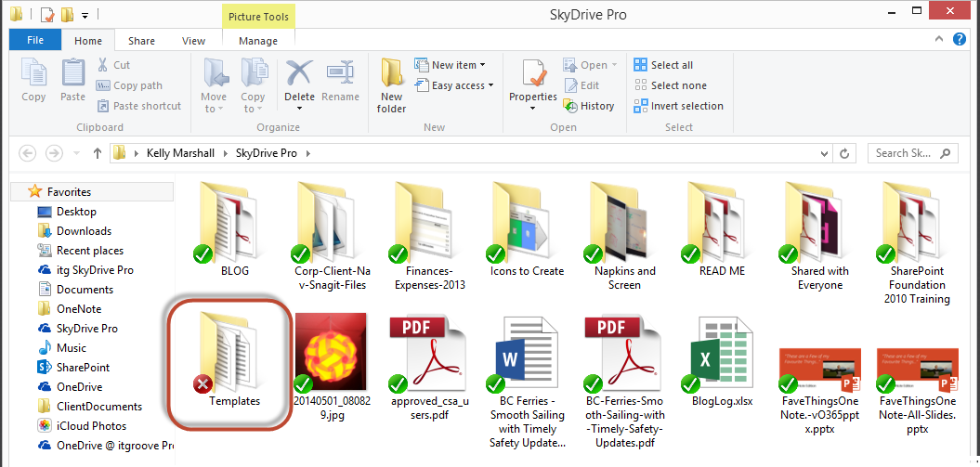This screenshot has height=467, width=980.
Task: Open the File menu
Action: (x=35, y=40)
